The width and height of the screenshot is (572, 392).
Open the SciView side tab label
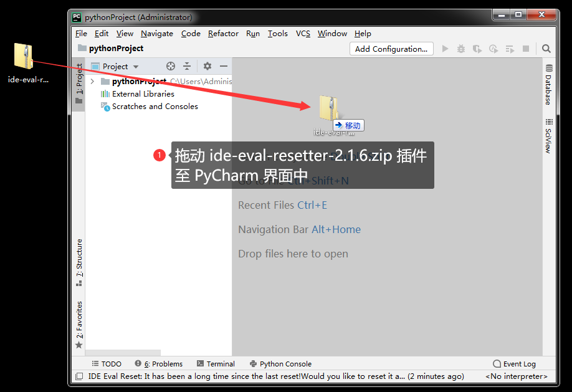(548, 141)
